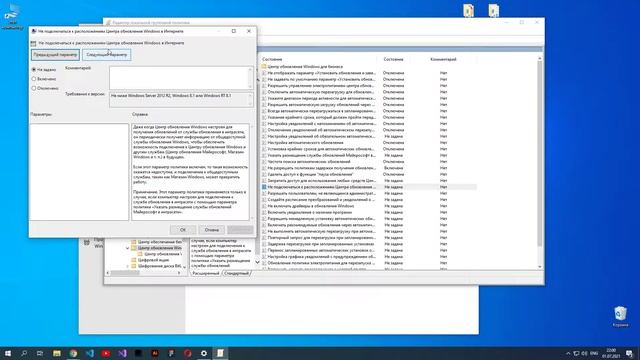Image resolution: width=640 pixels, height=360 pixels.
Task: Click the 'Следующий параметр' button
Action: (x=107, y=55)
